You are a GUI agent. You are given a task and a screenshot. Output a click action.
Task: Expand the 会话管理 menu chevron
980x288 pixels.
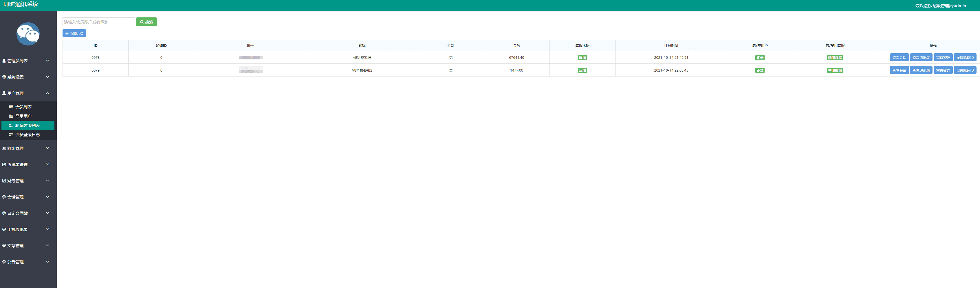coord(47,197)
